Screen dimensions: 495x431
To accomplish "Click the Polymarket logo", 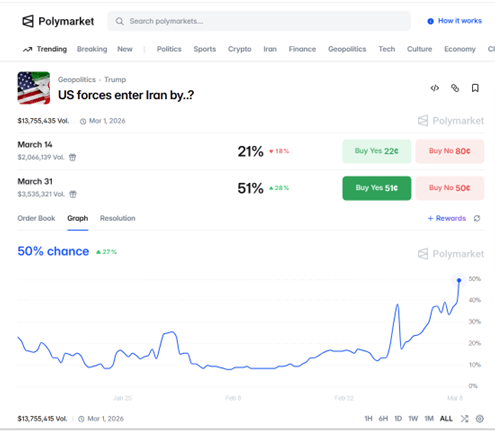I will (58, 21).
